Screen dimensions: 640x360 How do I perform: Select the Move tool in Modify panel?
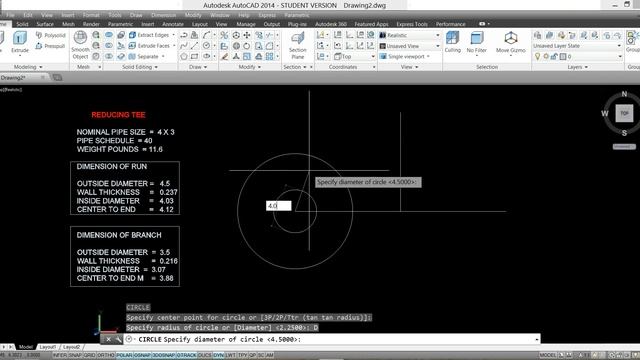pyautogui.click(x=247, y=36)
